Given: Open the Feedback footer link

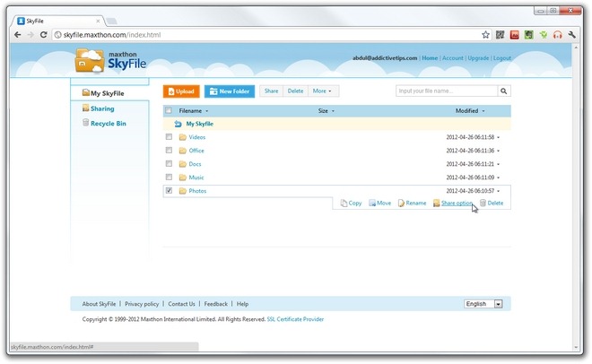Looking at the screenshot, I should [x=216, y=304].
